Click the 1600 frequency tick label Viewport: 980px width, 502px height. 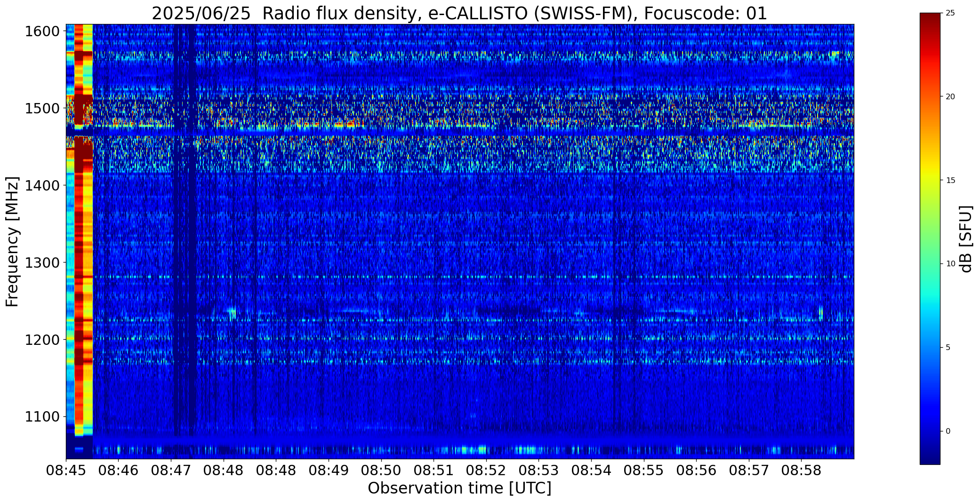[42, 32]
